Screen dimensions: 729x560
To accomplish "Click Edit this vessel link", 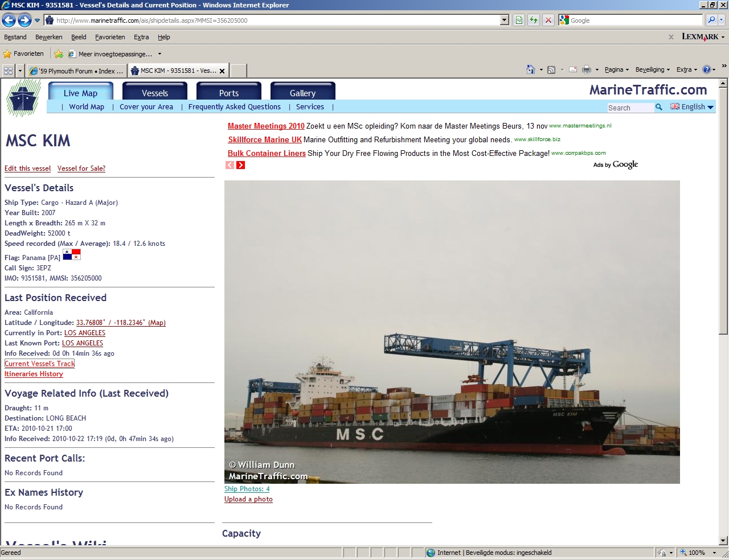I will tap(28, 168).
